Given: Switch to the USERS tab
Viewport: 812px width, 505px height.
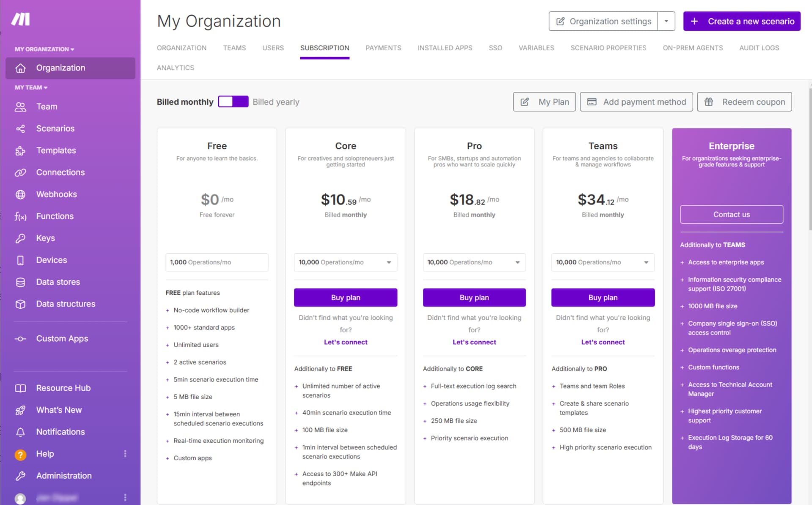Looking at the screenshot, I should [273, 48].
